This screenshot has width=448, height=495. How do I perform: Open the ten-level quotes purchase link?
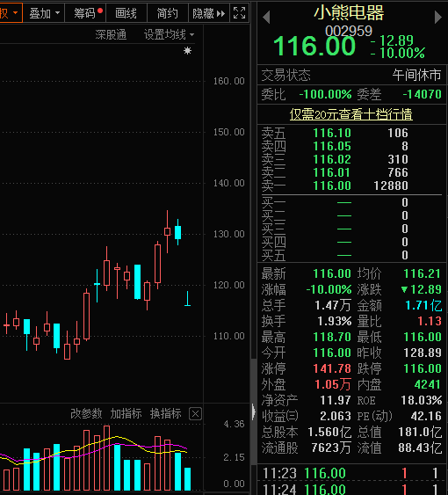click(350, 114)
